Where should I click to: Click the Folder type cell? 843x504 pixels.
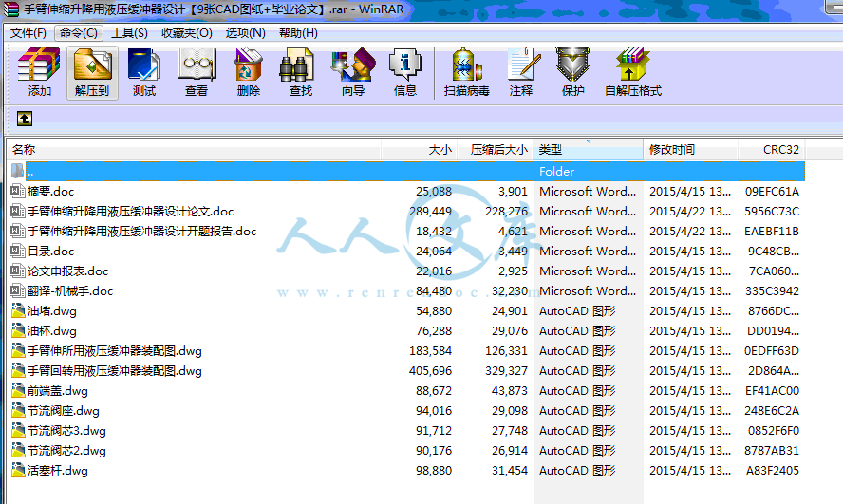557,172
